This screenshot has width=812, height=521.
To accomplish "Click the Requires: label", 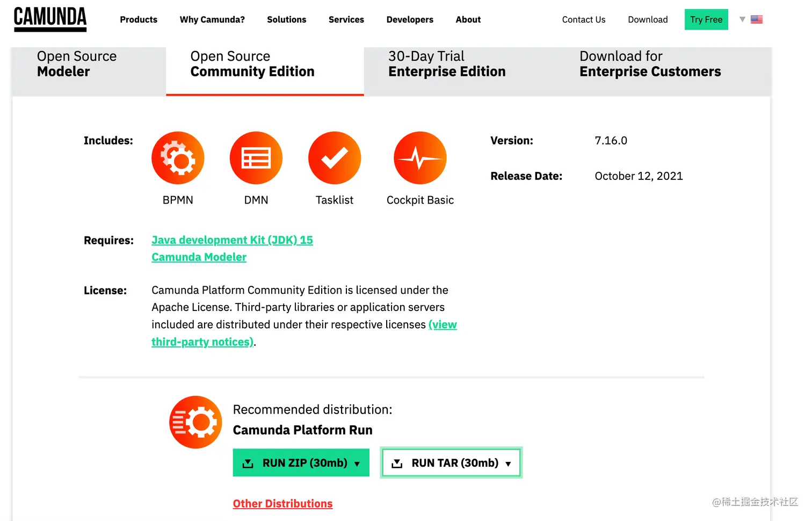I will pyautogui.click(x=108, y=241).
